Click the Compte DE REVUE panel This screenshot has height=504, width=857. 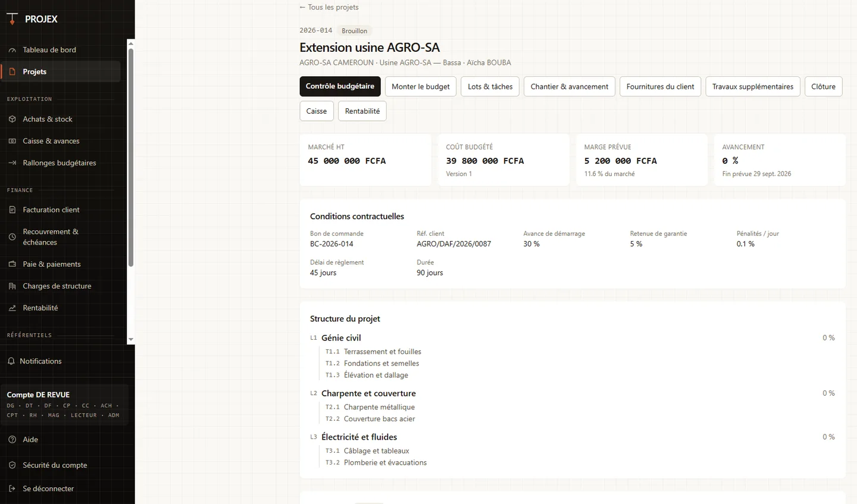click(x=64, y=405)
